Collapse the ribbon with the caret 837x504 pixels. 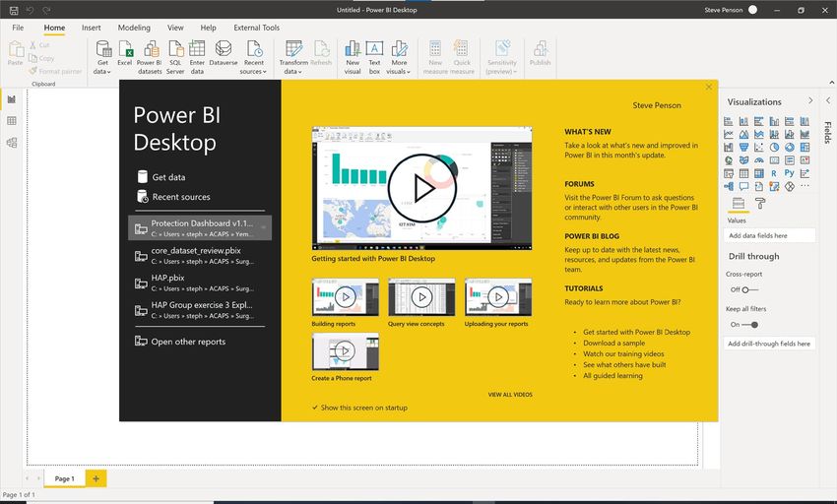click(x=832, y=83)
